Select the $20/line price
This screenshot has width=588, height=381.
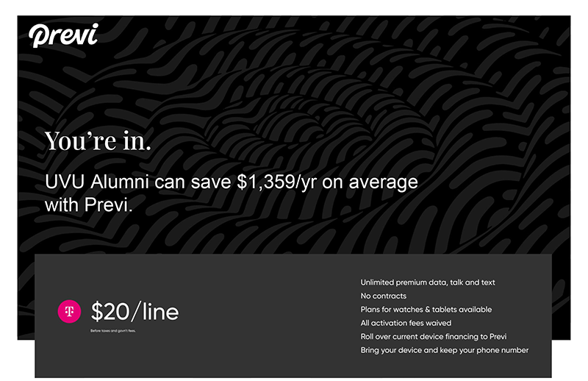click(x=135, y=312)
